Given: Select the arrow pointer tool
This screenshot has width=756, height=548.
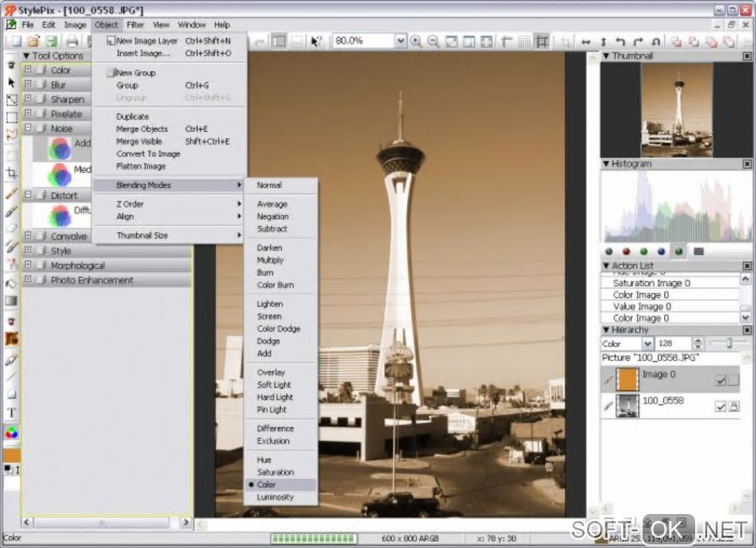Looking at the screenshot, I should (x=11, y=82).
